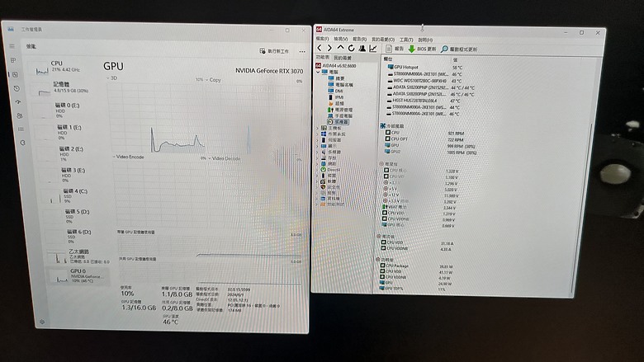This screenshot has height=362, width=644.
Task: Click Driver Updates magnifier button
Action: [x=459, y=49]
